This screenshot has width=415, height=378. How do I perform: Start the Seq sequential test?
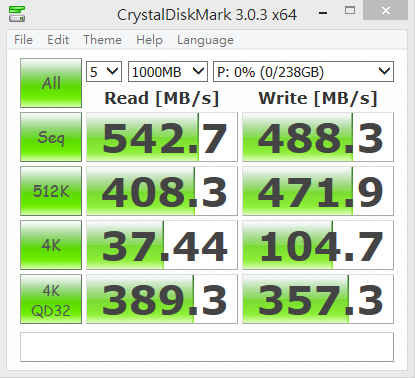(x=51, y=137)
